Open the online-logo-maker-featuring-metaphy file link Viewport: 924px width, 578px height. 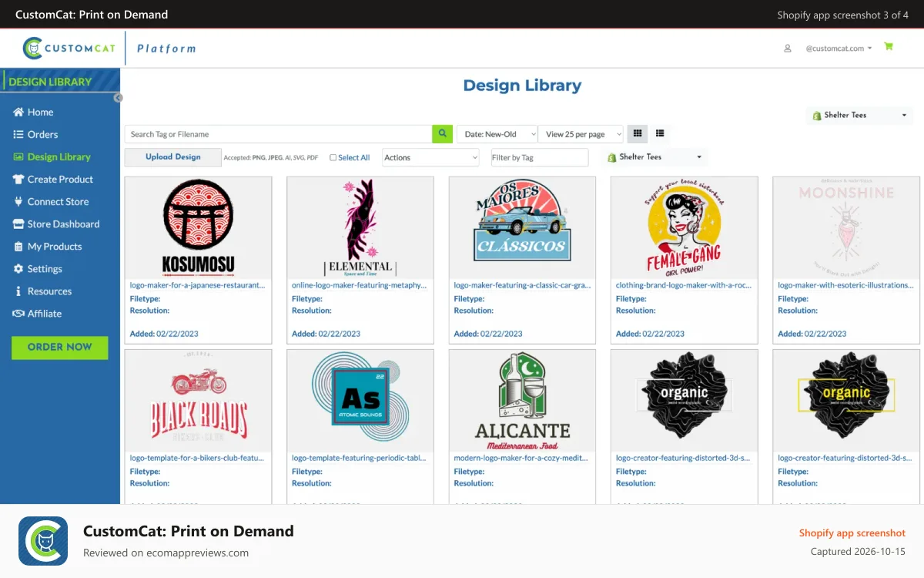click(359, 285)
